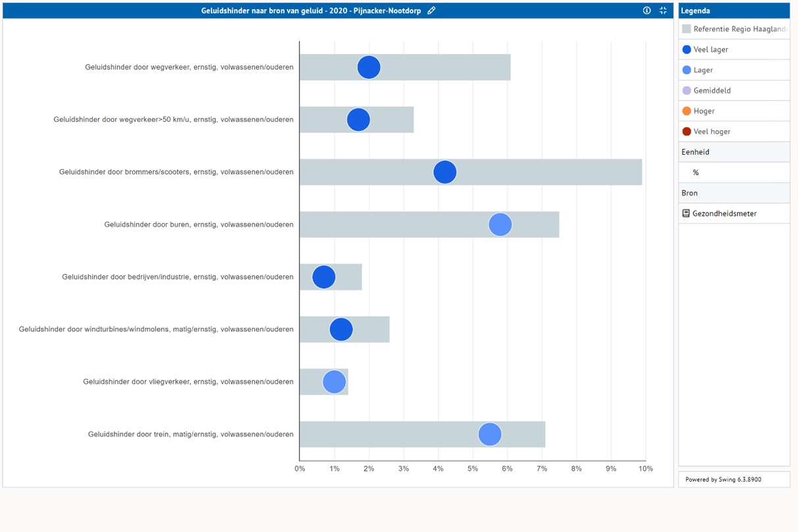Click the pencil edit icon beside chart title
The width and height of the screenshot is (798, 532).
[x=431, y=11]
